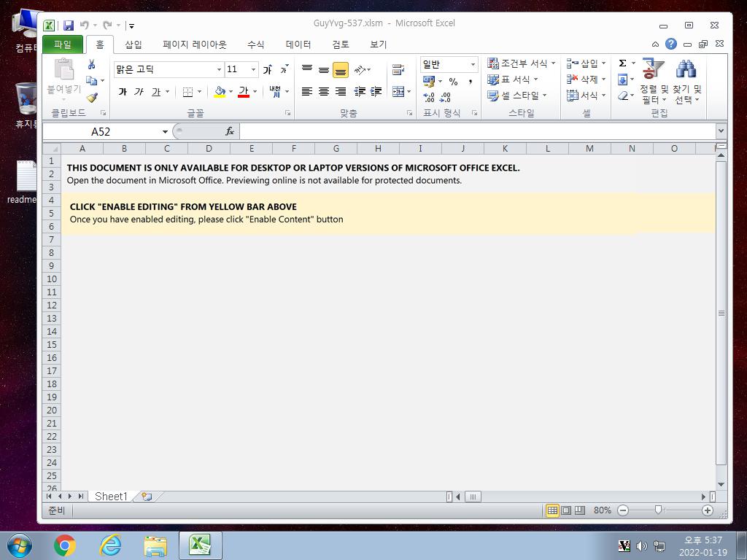Open the font name dropdown (맑은 고딕)

pos(219,69)
